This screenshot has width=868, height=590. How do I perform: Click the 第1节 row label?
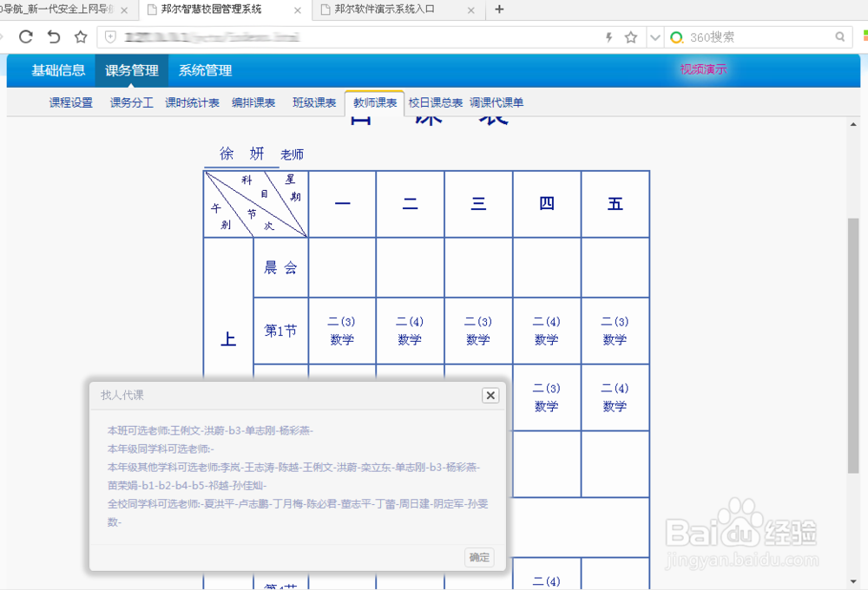[280, 331]
